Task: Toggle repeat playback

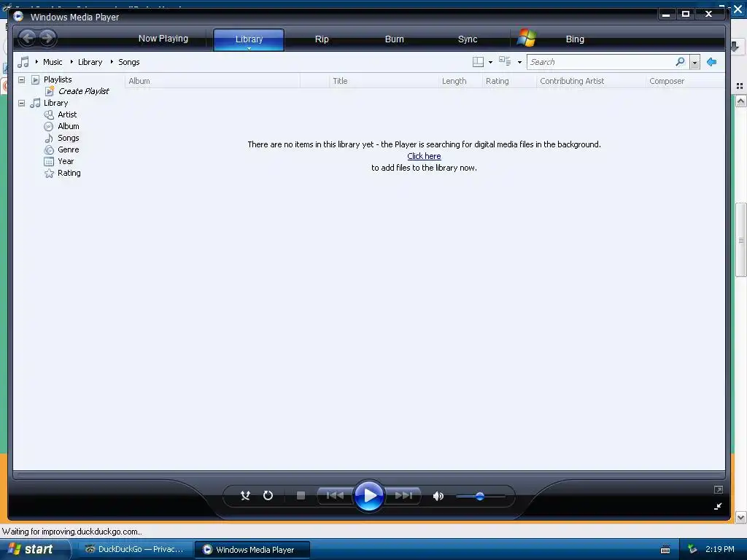Action: tap(268, 496)
